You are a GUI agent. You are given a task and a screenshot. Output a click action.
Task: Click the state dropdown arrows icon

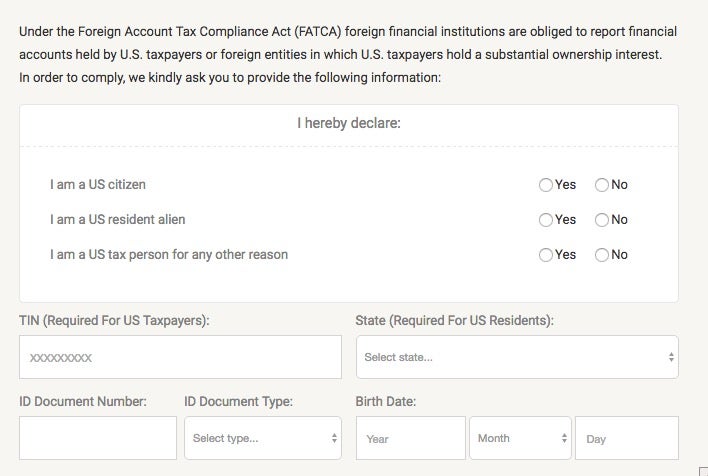click(x=671, y=357)
